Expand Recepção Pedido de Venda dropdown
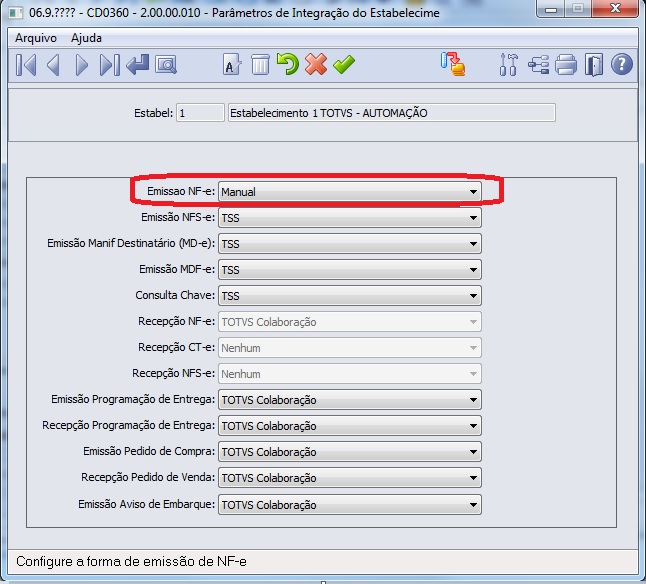This screenshot has height=584, width=646. click(349, 478)
